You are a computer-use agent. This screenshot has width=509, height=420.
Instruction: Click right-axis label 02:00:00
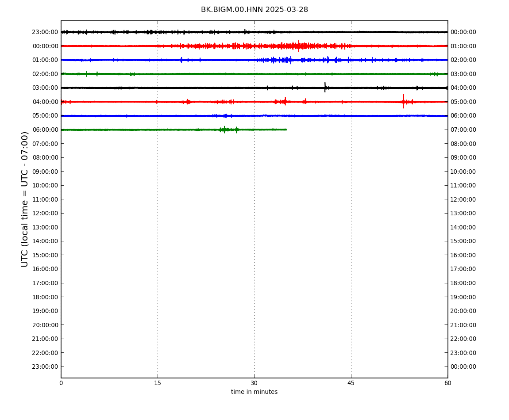pos(463,60)
